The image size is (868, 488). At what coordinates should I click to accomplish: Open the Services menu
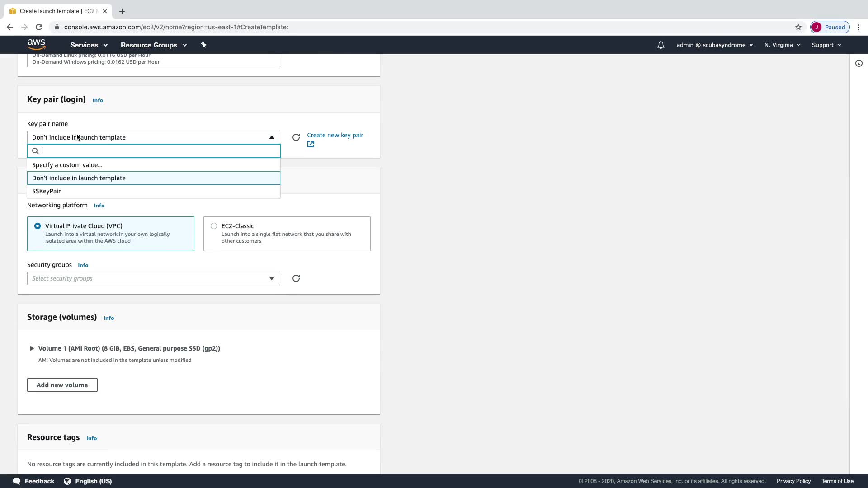click(89, 45)
